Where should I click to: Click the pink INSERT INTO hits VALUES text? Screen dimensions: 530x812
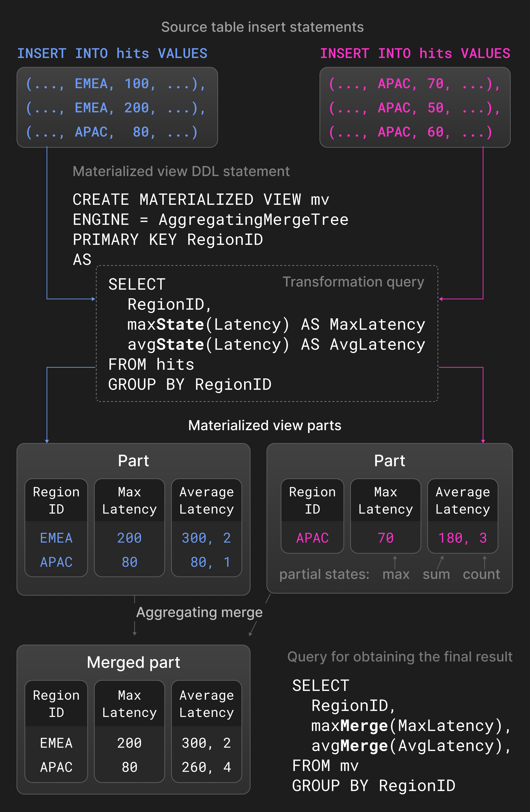click(x=415, y=54)
